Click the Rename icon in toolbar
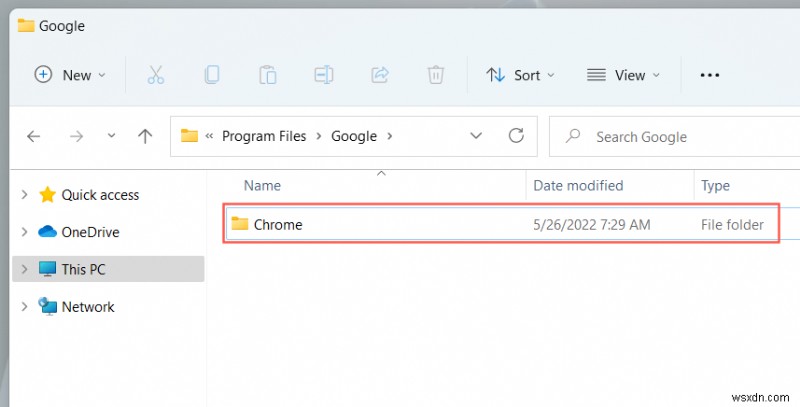 (x=323, y=75)
